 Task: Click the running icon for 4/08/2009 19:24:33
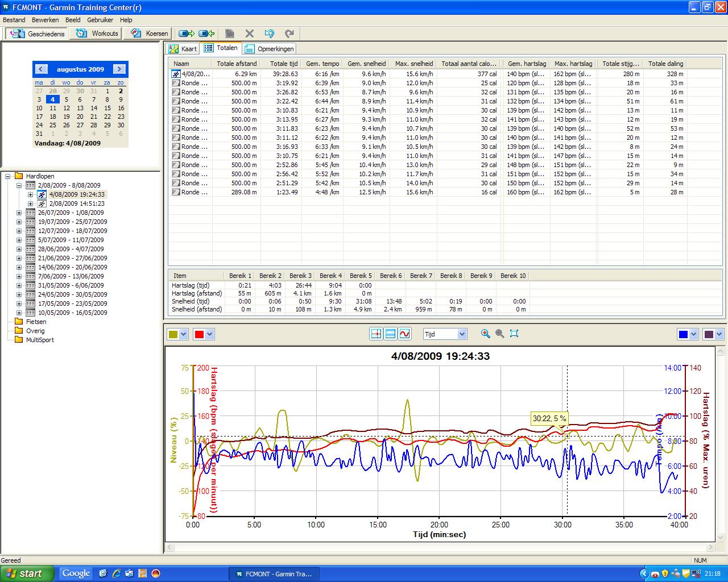point(42,194)
